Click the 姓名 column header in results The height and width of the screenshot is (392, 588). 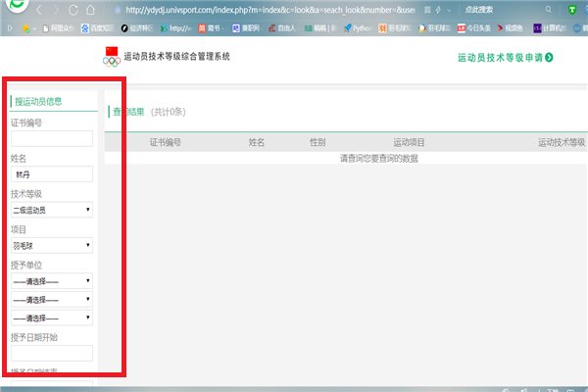click(257, 142)
